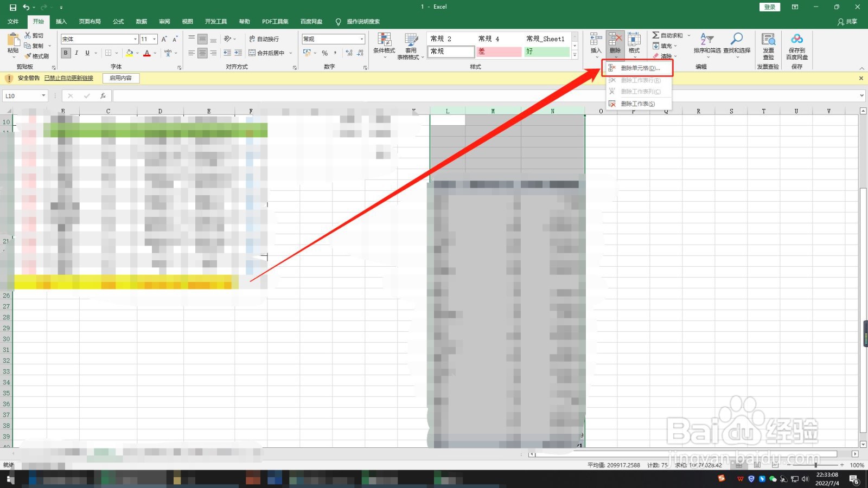868x488 pixels.
Task: Click the Format (格式) cells icon
Action: coord(634,39)
